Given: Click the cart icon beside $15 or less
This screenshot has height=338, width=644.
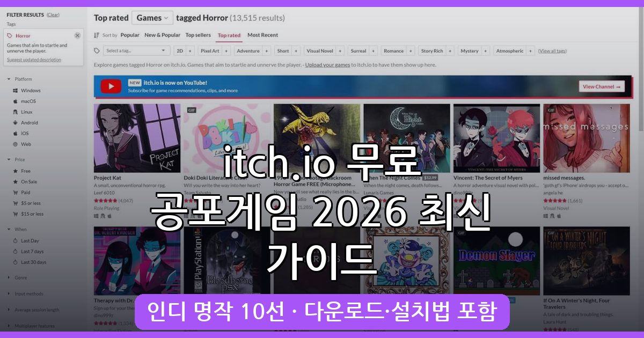Looking at the screenshot, I should [15, 214].
